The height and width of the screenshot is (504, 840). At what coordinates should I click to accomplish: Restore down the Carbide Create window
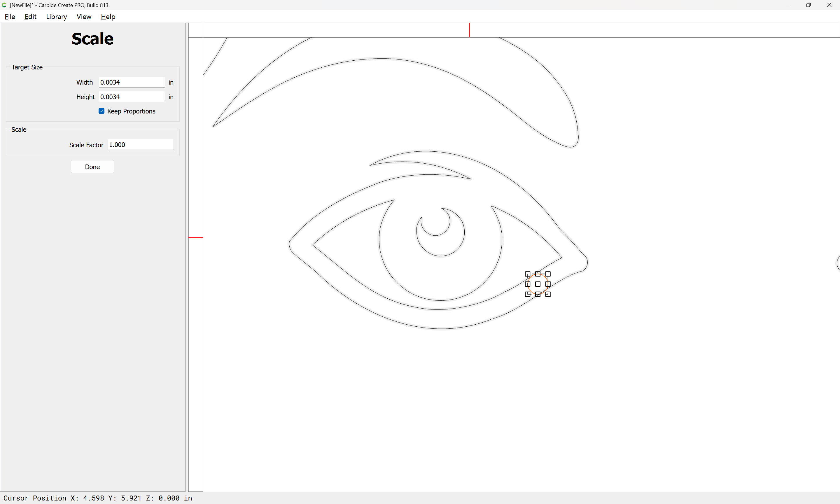809,5
